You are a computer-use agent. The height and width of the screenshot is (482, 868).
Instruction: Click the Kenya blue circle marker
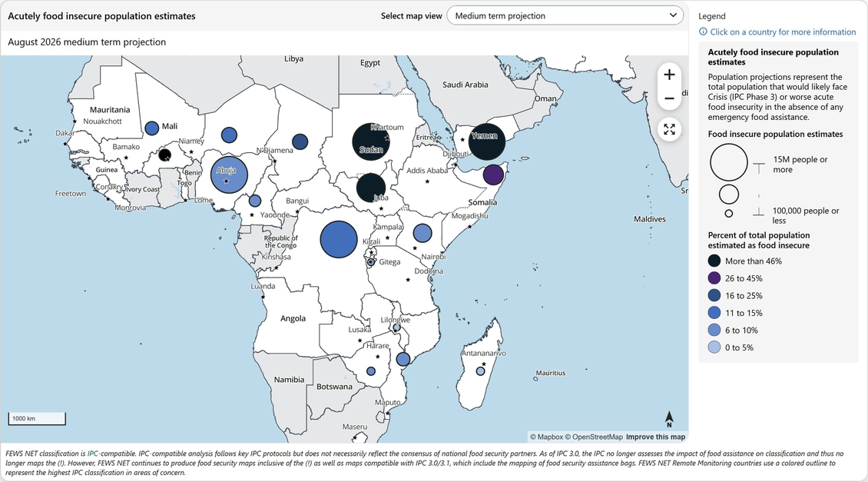point(422,233)
